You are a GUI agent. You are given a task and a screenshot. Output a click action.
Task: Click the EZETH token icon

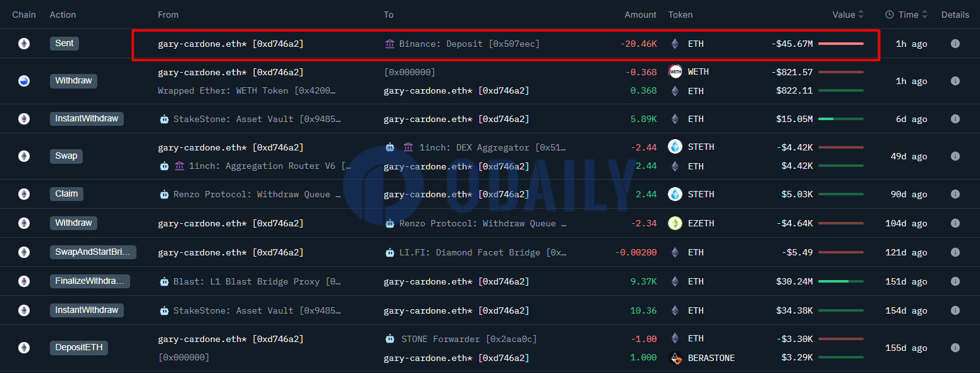coord(675,223)
